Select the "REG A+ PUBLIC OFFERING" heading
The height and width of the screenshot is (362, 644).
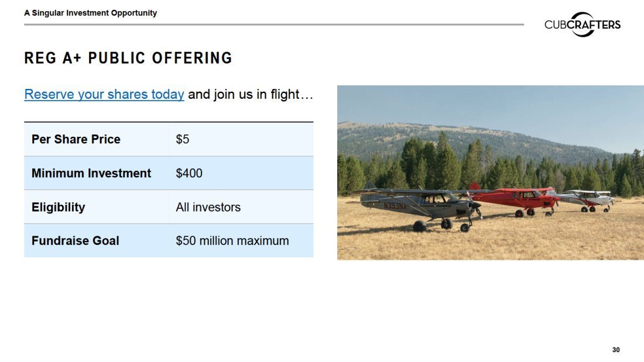pos(128,58)
